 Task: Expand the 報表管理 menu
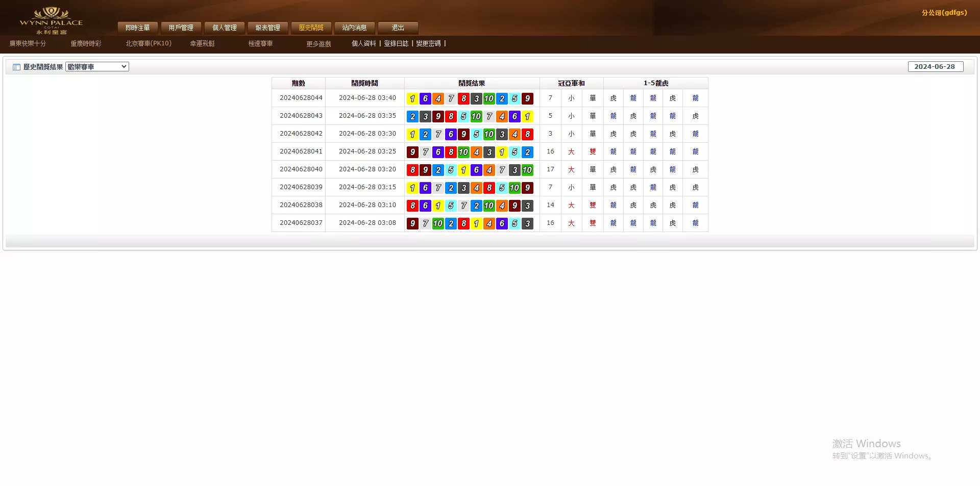267,28
